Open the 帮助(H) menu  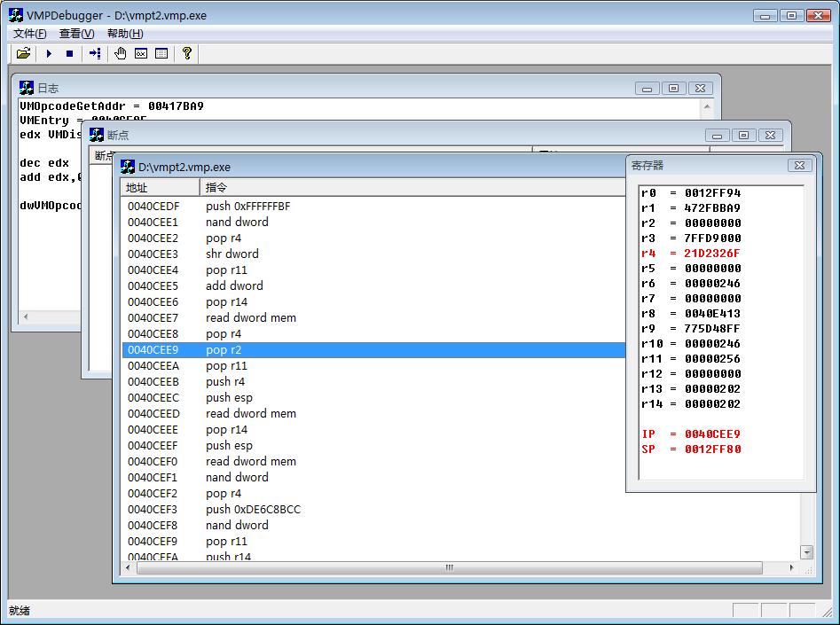click(x=125, y=33)
